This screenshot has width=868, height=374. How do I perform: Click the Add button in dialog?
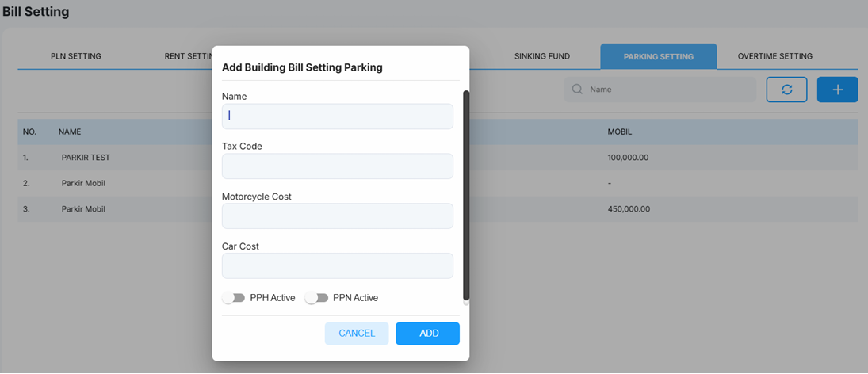429,333
